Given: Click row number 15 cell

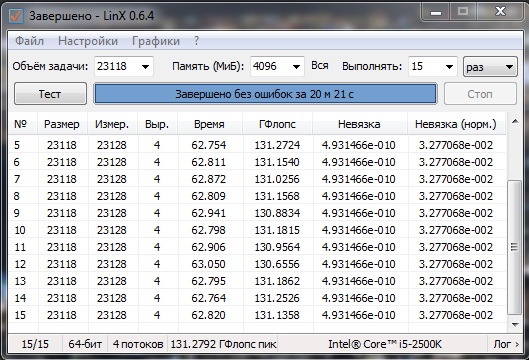Looking at the screenshot, I should [x=20, y=315].
